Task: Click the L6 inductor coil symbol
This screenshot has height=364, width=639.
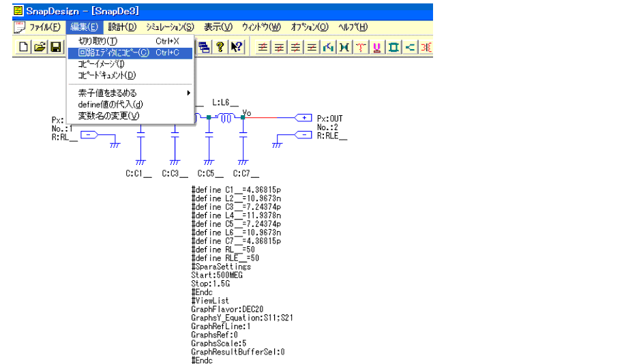Action: 226,118
